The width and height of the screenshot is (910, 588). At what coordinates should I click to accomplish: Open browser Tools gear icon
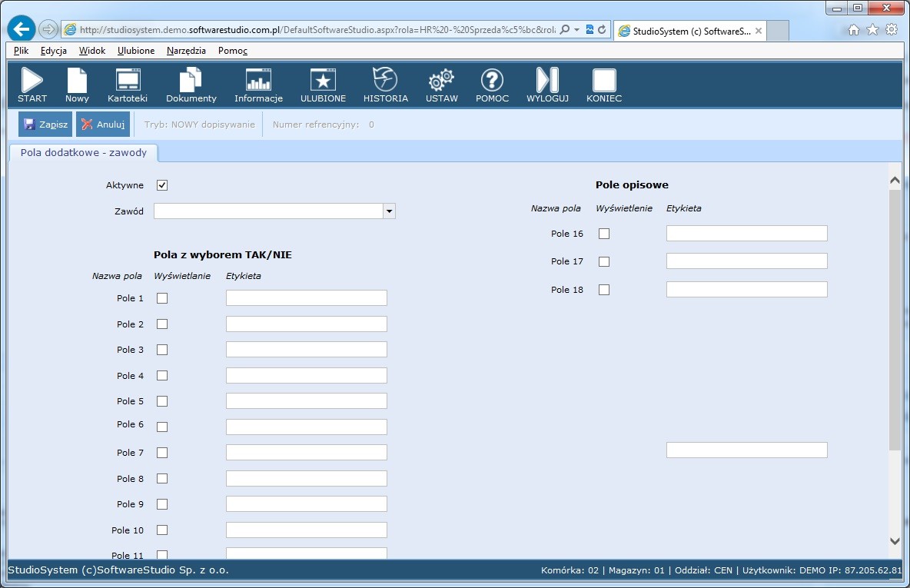(x=892, y=30)
